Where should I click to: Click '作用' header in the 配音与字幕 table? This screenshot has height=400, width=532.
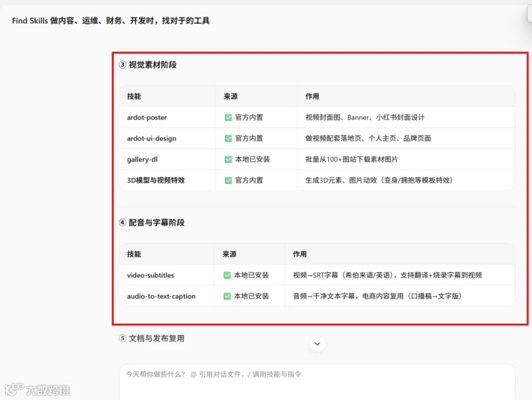pos(300,254)
